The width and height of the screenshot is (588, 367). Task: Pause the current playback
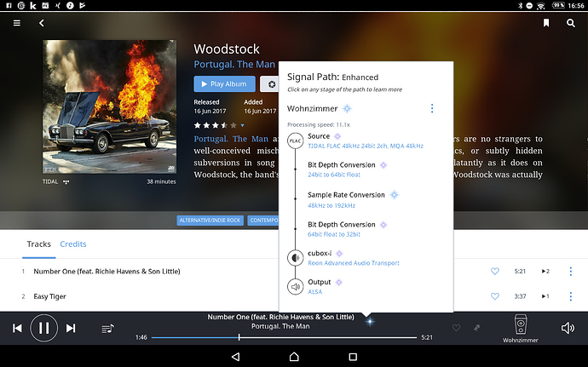(43, 328)
